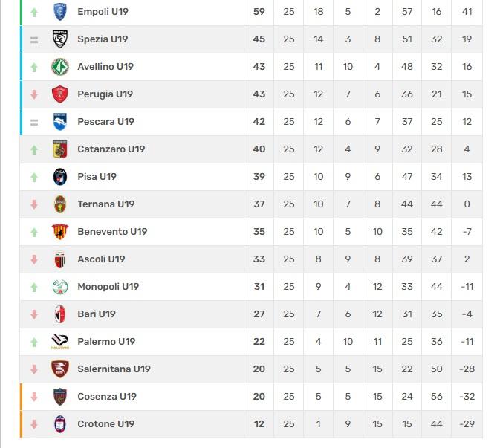The image size is (500, 448).
Task: Click the Benevento U19 club crest
Action: 60,232
